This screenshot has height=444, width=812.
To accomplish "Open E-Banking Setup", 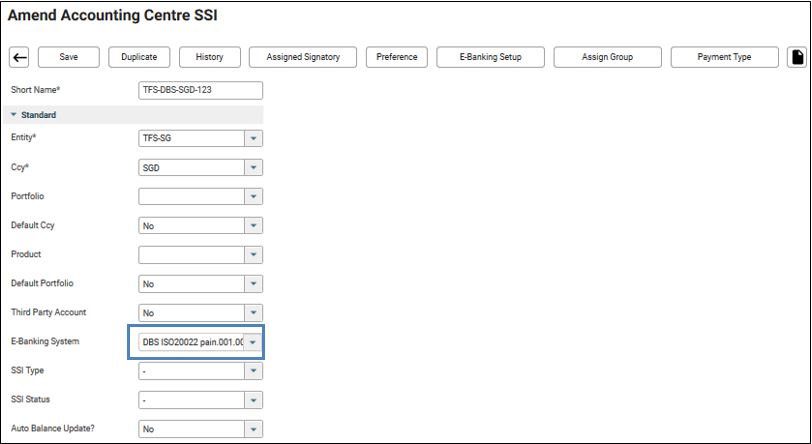I will point(490,58).
